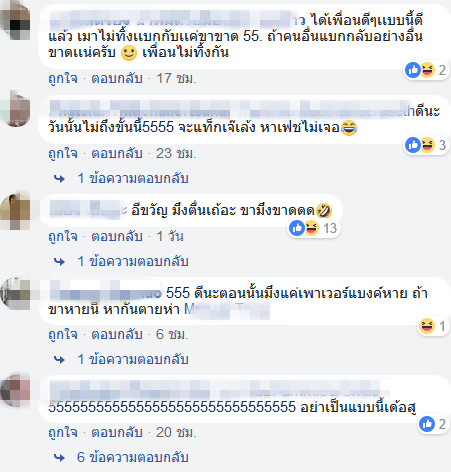The height and width of the screenshot is (472, 451).
Task: Like the comment posted 6 ชม. ago
Action: tap(63, 335)
